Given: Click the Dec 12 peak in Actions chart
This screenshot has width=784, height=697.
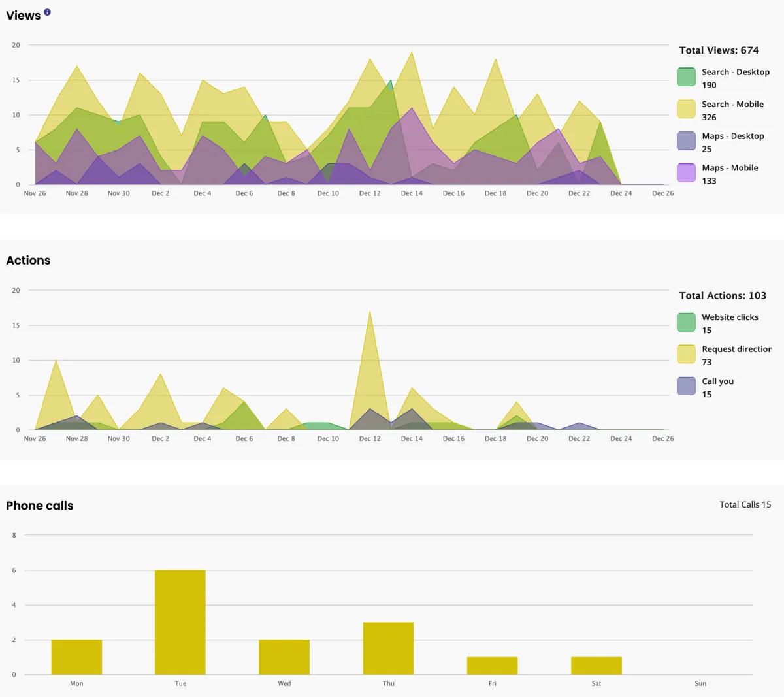Looking at the screenshot, I should tap(370, 312).
